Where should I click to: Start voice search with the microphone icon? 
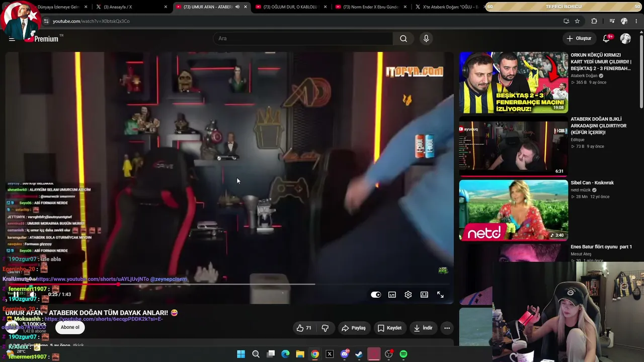point(426,39)
